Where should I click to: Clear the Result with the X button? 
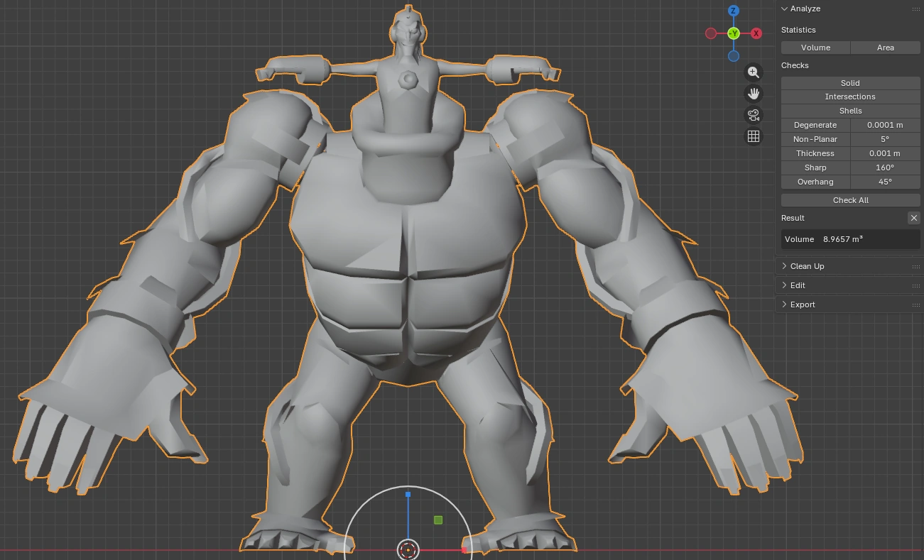click(914, 218)
